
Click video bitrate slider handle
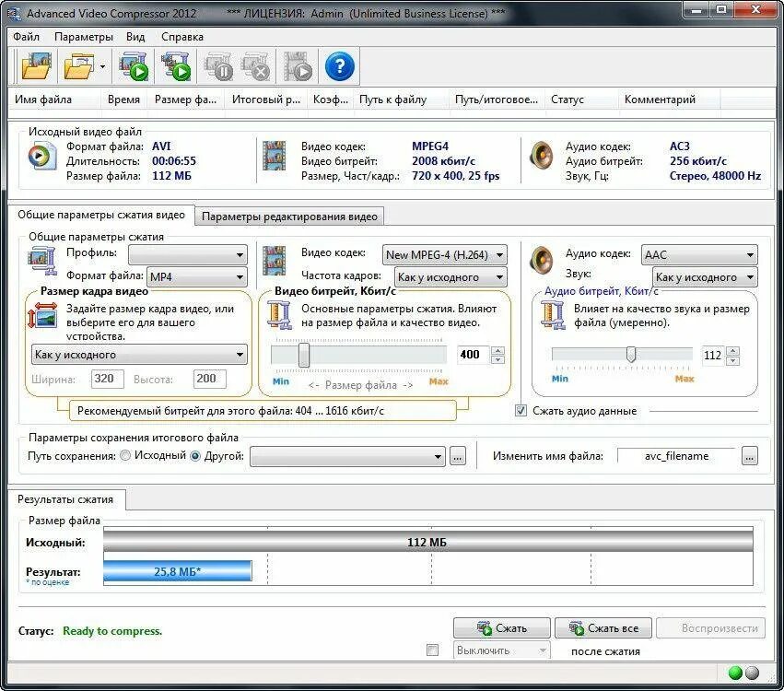[x=303, y=355]
